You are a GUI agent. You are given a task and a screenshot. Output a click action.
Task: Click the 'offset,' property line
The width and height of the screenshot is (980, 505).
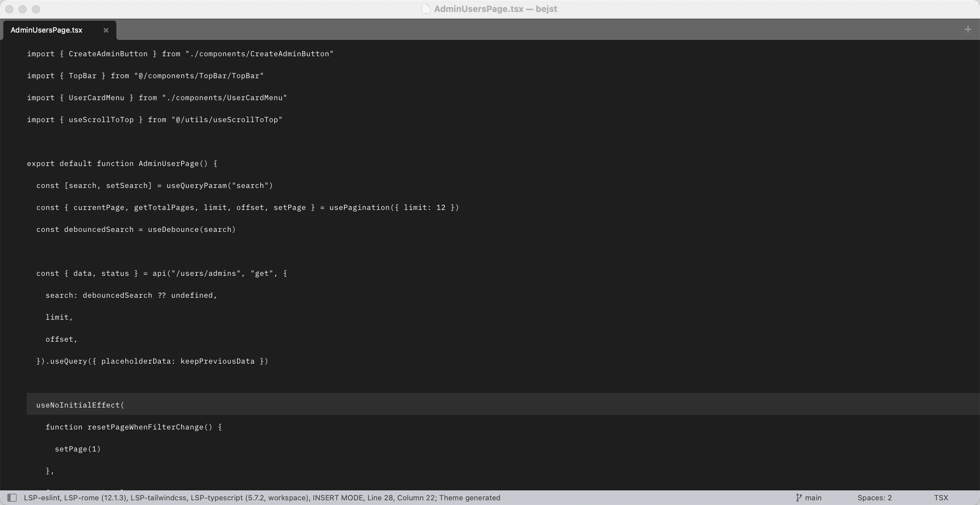[61, 339]
